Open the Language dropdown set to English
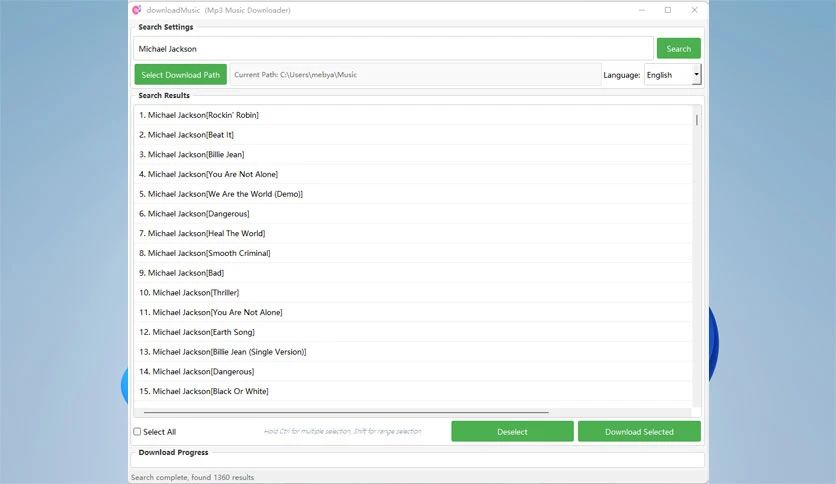Screen dimensions: 836x484 (x=672, y=75)
